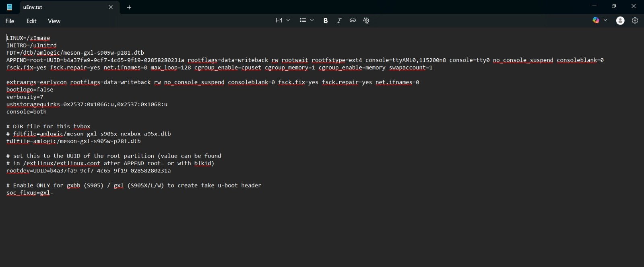Click the clear formatting icon
The image size is (644, 267).
366,21
